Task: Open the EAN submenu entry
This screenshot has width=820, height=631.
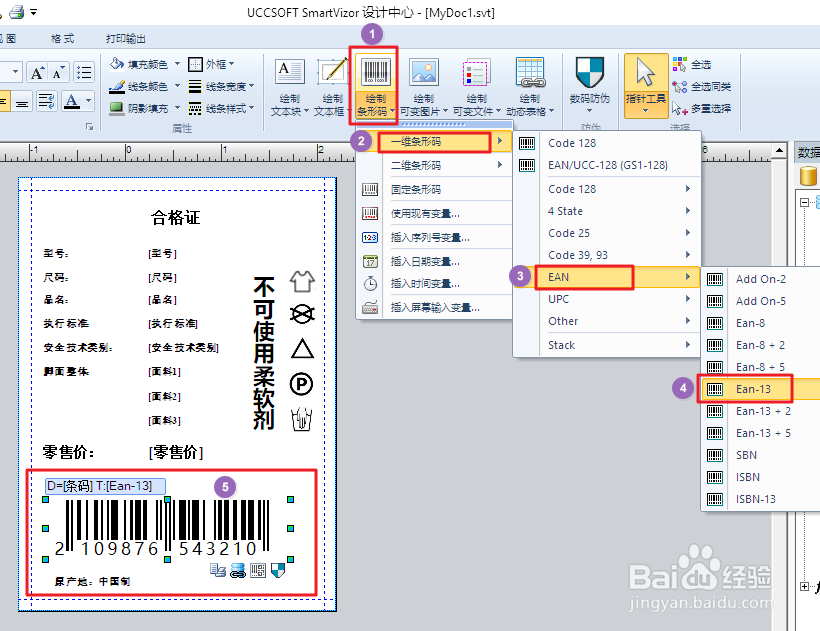Action: pyautogui.click(x=607, y=277)
